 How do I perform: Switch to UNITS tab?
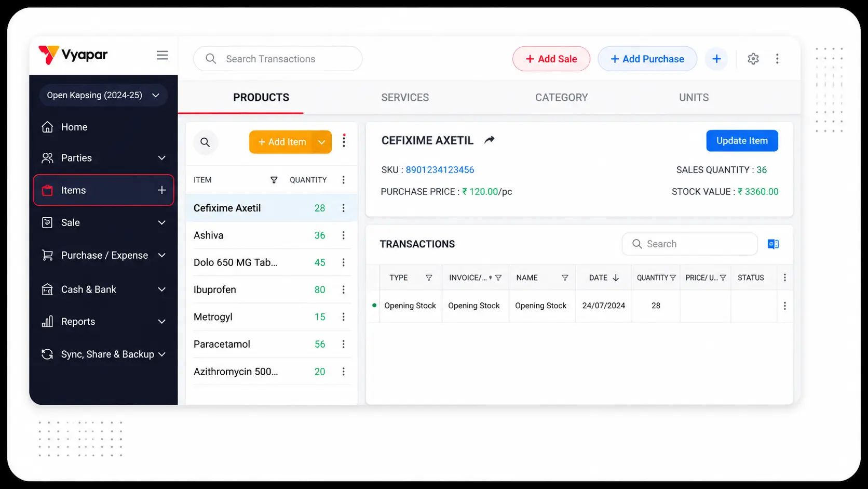(694, 97)
